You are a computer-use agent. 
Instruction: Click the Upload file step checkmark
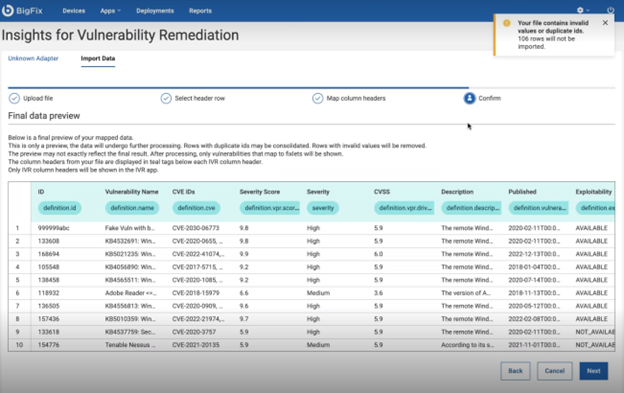click(14, 98)
